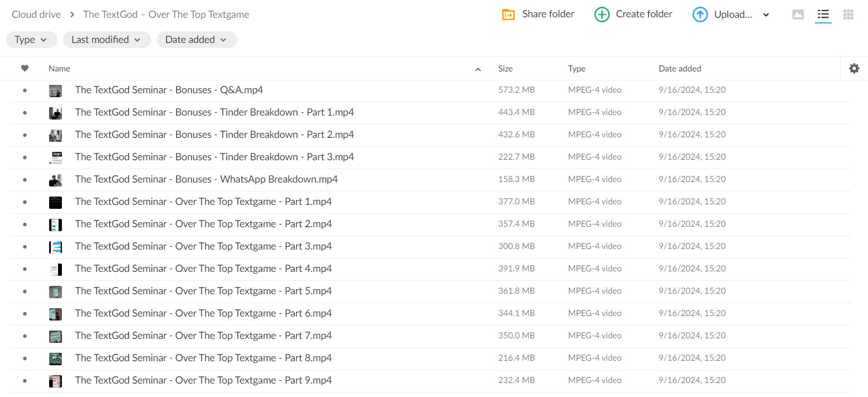Select file WhatsApp Breakdown.mp4
Viewport: 868px width, 397px height.
[206, 179]
